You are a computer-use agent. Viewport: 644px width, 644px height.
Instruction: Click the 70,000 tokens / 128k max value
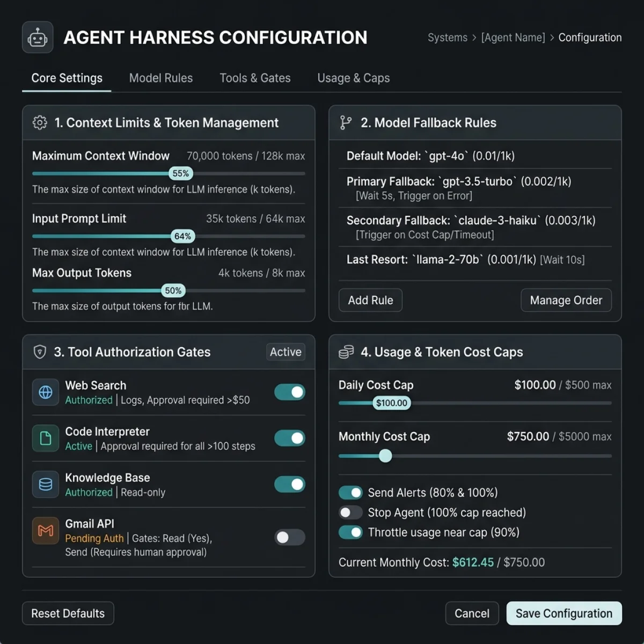point(246,156)
